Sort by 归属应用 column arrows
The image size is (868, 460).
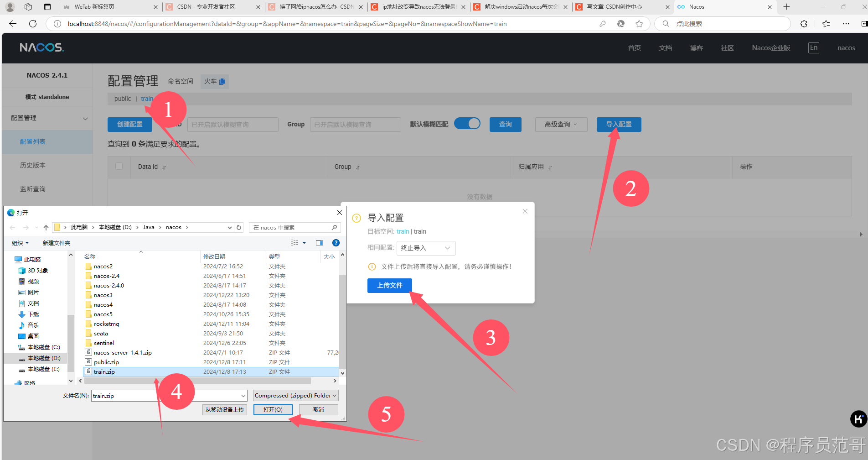pyautogui.click(x=550, y=167)
